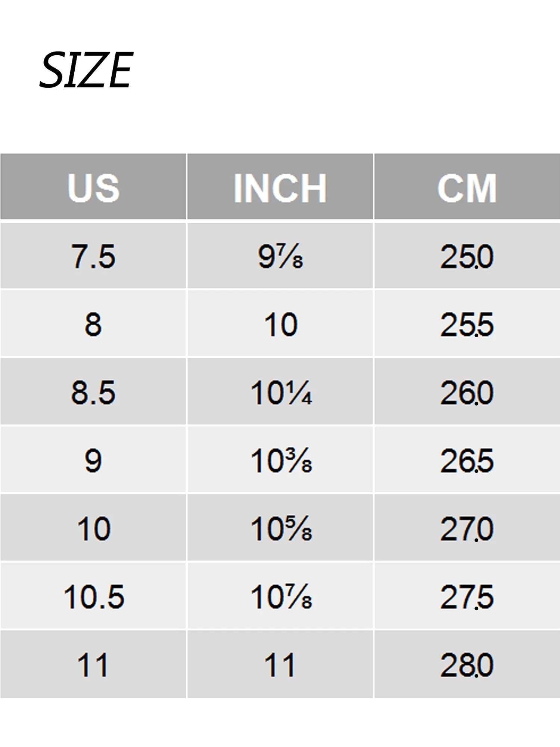This screenshot has height=747, width=560.
Task: Click the 26.5 cm cell
Action: (x=467, y=459)
